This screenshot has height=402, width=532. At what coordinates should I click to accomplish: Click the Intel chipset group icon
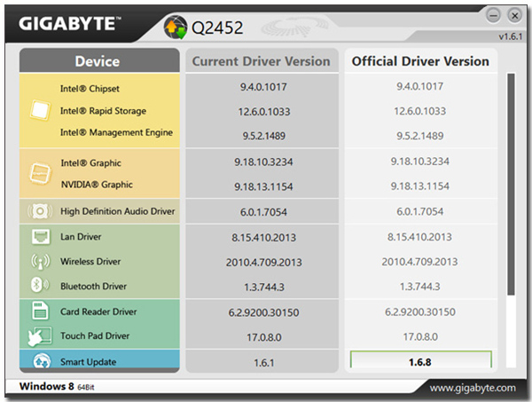coord(40,110)
